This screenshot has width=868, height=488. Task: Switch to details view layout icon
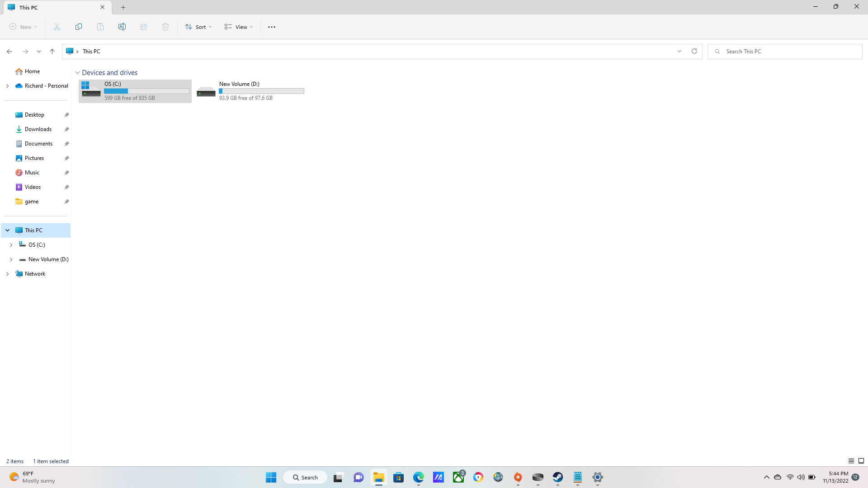pyautogui.click(x=851, y=461)
